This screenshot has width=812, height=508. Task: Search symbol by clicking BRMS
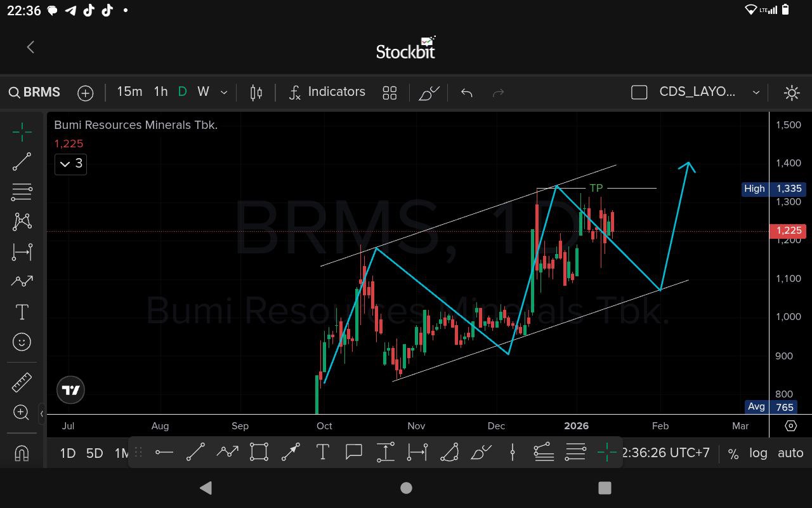click(x=35, y=93)
